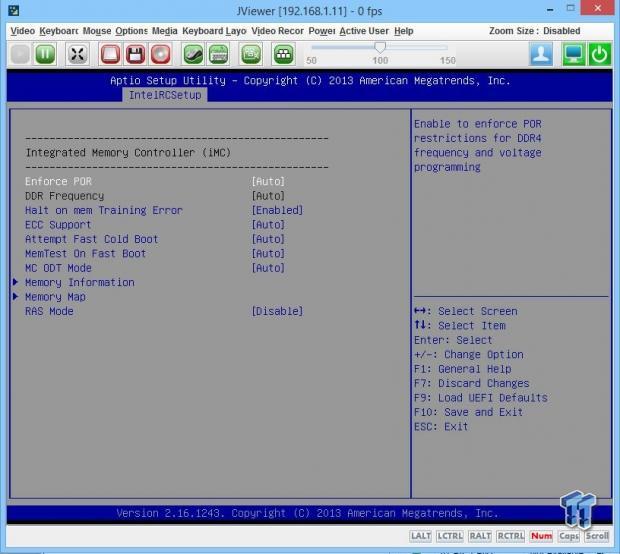Select the RAS Mode label
This screenshot has height=554, width=620.
[49, 311]
